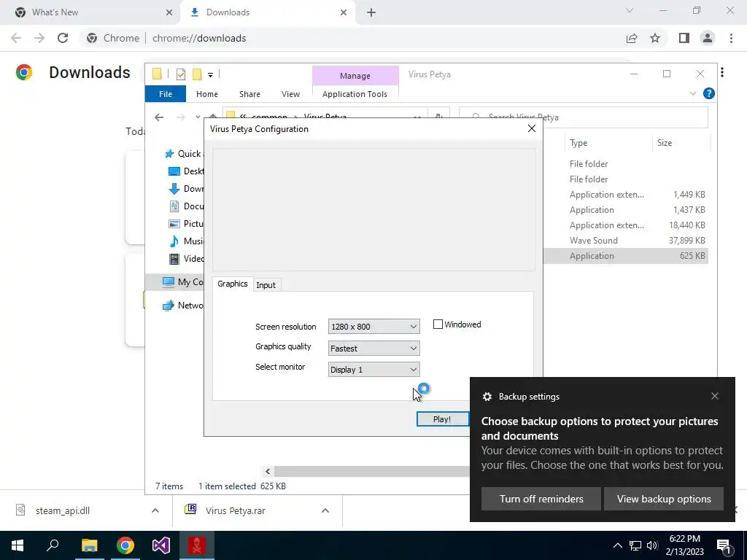The height and width of the screenshot is (560, 747).
Task: Open the File menu in Explorer
Action: [x=166, y=94]
